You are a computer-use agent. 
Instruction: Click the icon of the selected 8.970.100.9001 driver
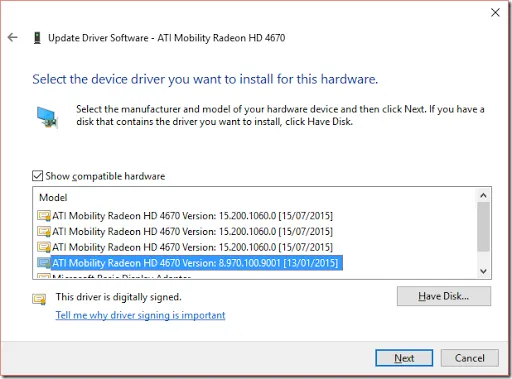[44, 263]
